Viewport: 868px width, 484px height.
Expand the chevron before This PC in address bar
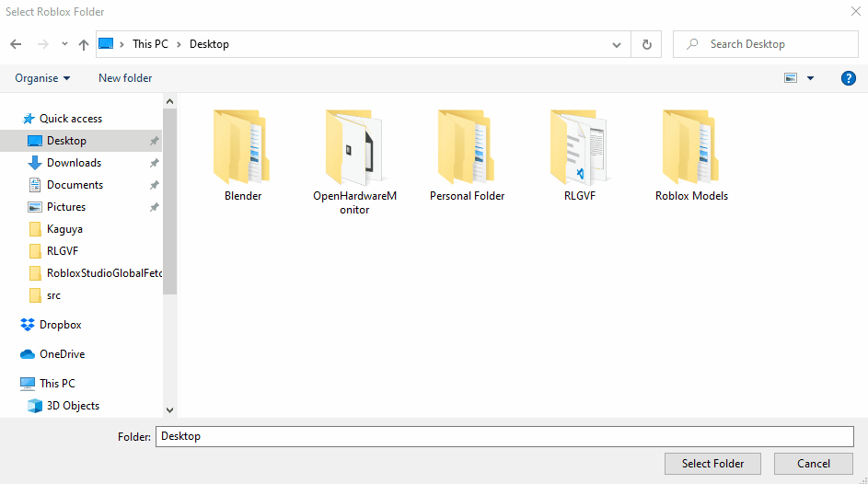[122, 44]
